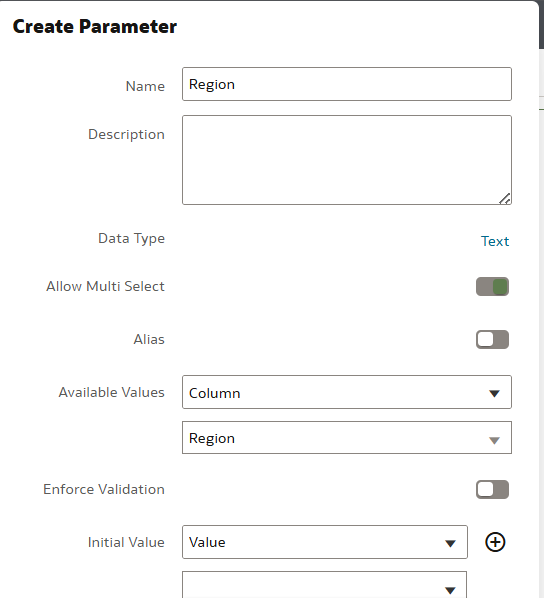The width and height of the screenshot is (544, 598).
Task: Click the dialog's vertical scrollbar thumb
Action: click(541, 24)
